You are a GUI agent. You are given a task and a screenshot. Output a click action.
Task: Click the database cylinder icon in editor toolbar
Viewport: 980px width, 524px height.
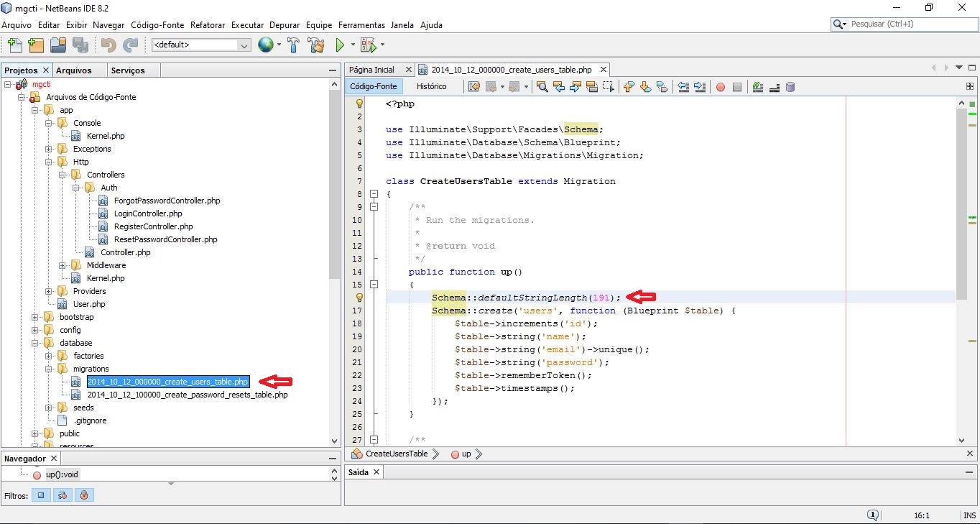pyautogui.click(x=790, y=87)
